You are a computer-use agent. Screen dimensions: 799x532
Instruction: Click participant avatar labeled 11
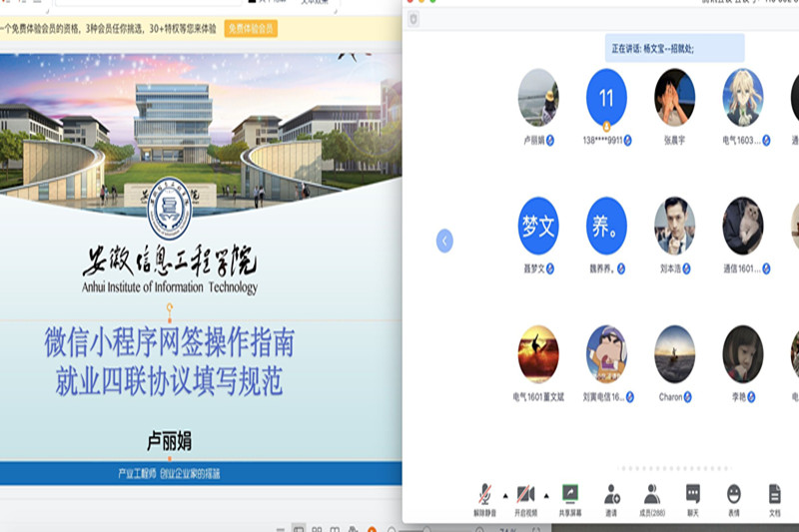606,97
